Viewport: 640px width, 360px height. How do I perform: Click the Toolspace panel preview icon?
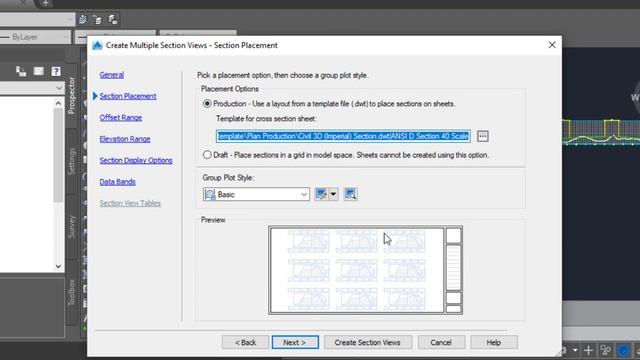tap(38, 71)
